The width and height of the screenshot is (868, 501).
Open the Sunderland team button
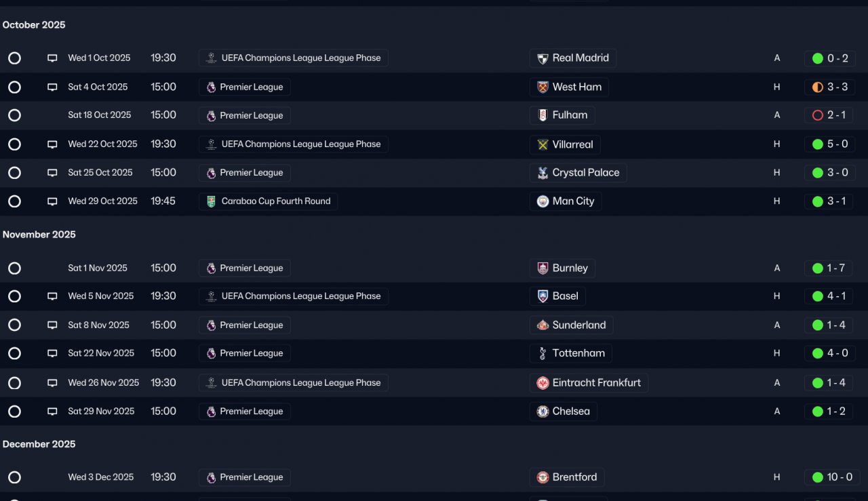[x=571, y=325]
